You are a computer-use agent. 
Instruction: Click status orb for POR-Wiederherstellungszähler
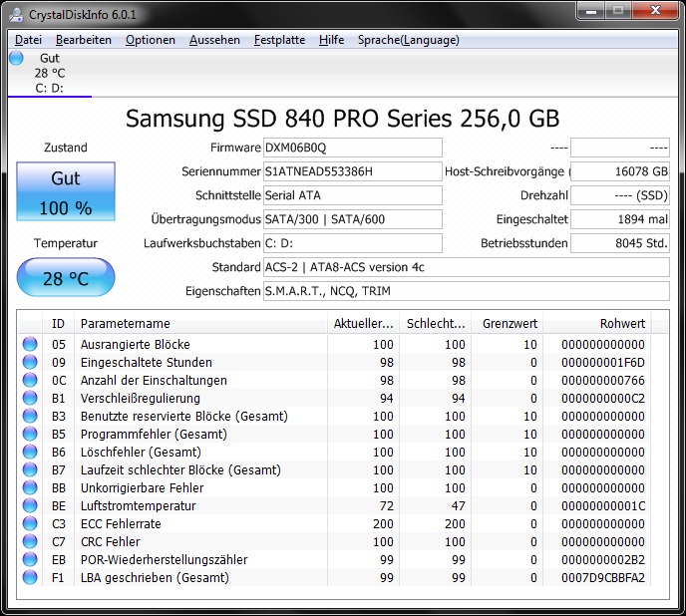click(x=30, y=559)
